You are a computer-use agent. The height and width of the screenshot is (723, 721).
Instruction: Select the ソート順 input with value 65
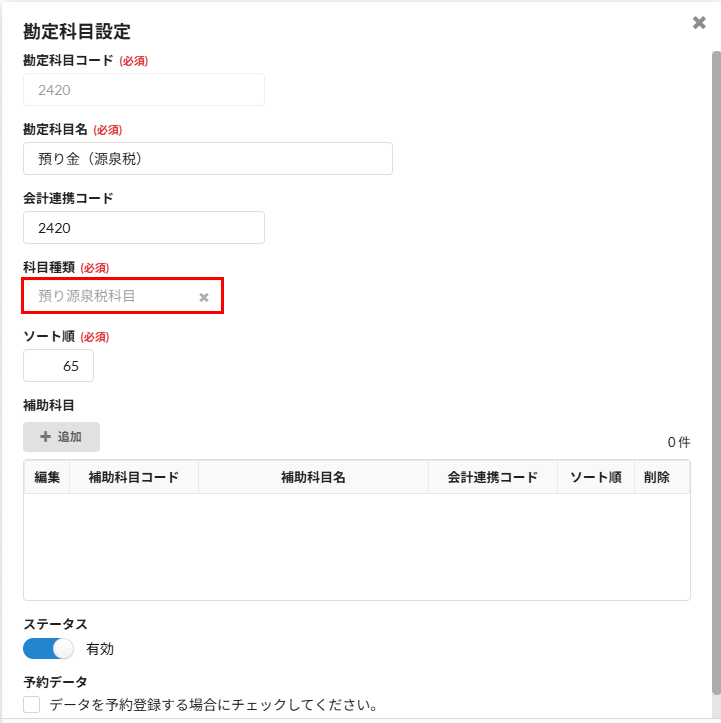coord(58,366)
